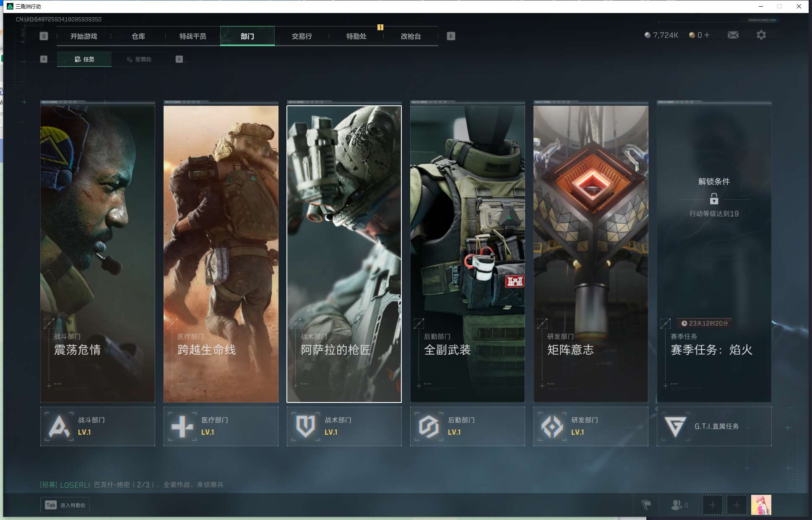The height and width of the screenshot is (520, 812).
Task: Open the player avatar portrait
Action: pyautogui.click(x=761, y=505)
